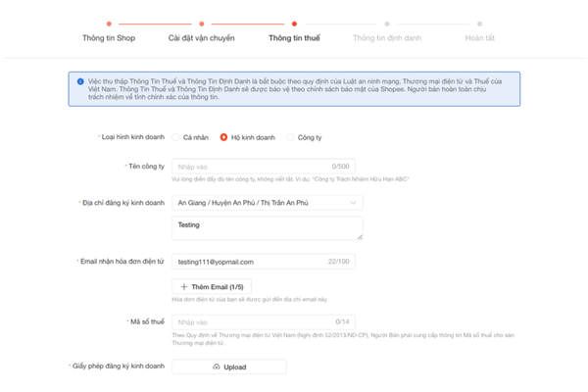The height and width of the screenshot is (392, 588).
Task: Choose the Hộ kinh doanh radio option
Action: coord(224,137)
